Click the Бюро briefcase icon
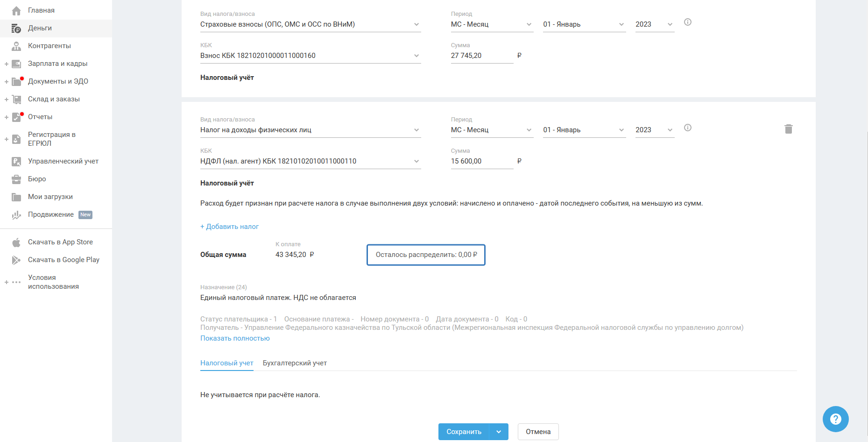This screenshot has width=868, height=442. coord(16,179)
